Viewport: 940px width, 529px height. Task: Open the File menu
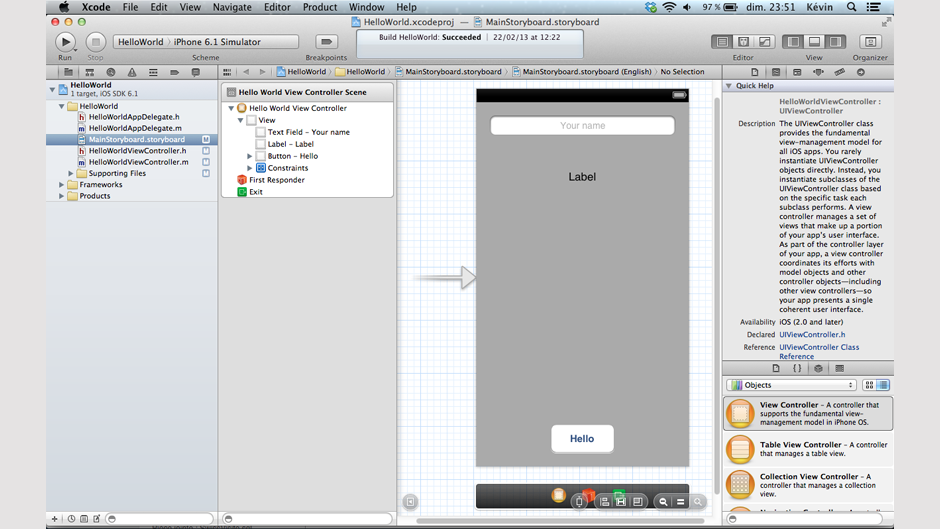pyautogui.click(x=130, y=7)
